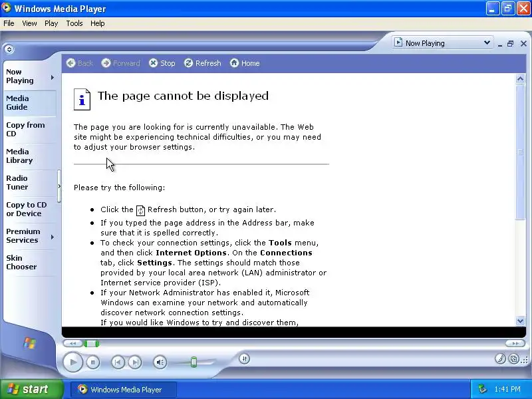
Task: Click the Back navigation button
Action: click(80, 63)
